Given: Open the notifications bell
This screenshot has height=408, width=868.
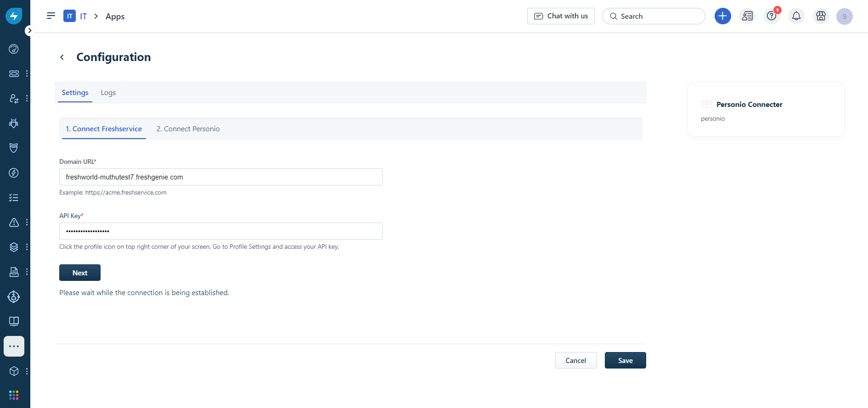Looking at the screenshot, I should (796, 16).
